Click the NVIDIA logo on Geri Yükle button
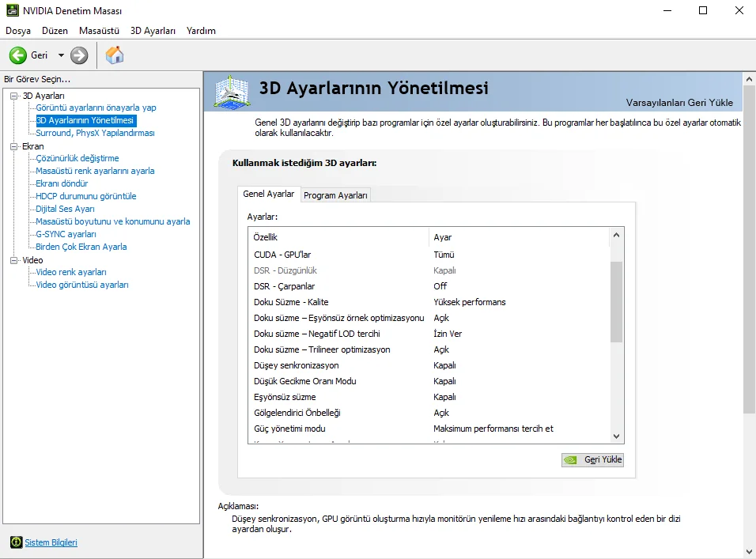756x559 pixels. click(571, 459)
